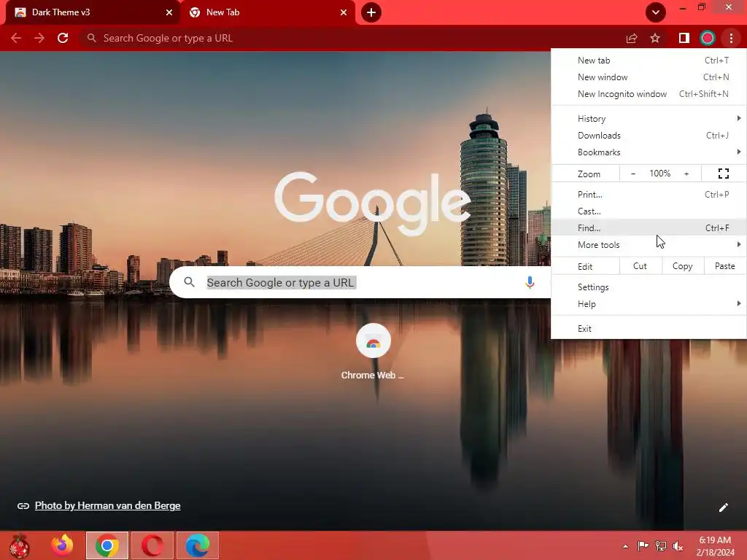Image resolution: width=747 pixels, height=560 pixels.
Task: Expand the More tools submenu
Action: 649,245
